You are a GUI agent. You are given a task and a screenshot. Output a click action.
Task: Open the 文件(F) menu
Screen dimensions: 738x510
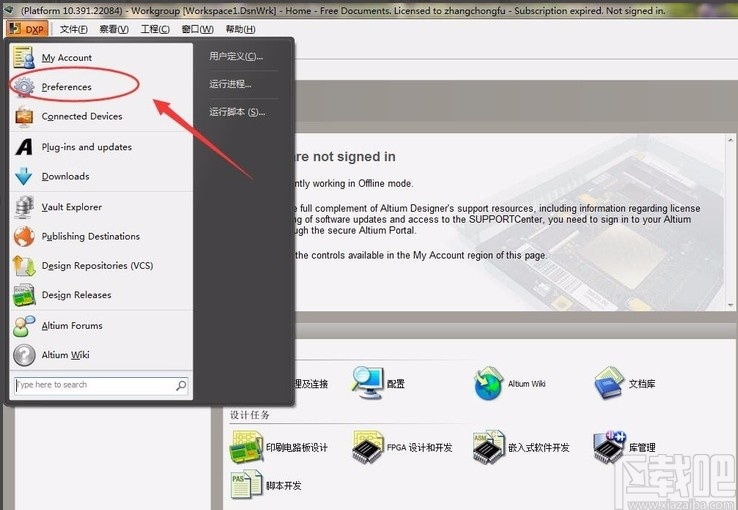tap(73, 29)
